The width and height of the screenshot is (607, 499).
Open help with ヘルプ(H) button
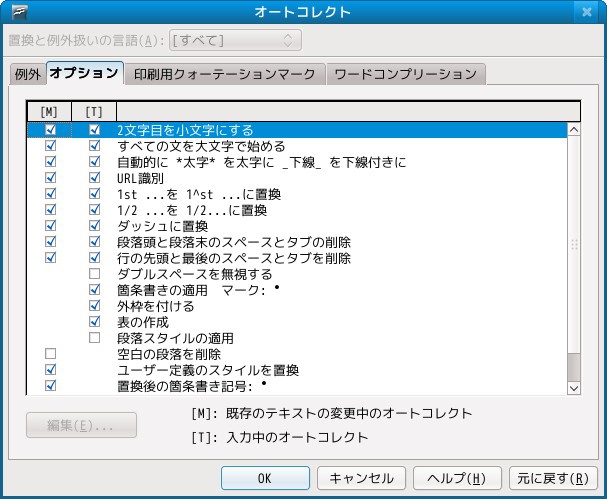click(457, 478)
